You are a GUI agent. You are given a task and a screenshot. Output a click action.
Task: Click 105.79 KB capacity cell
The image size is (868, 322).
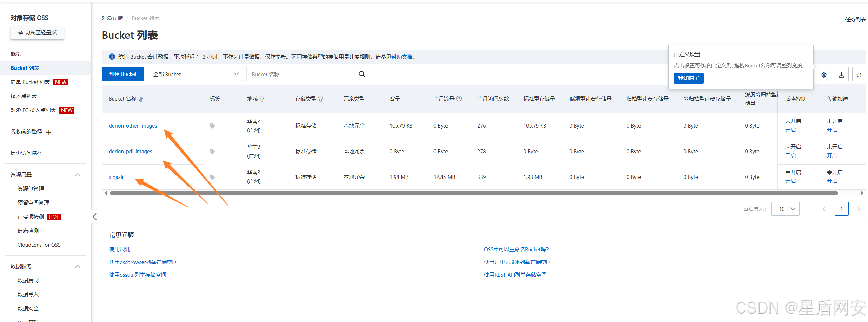pos(401,126)
